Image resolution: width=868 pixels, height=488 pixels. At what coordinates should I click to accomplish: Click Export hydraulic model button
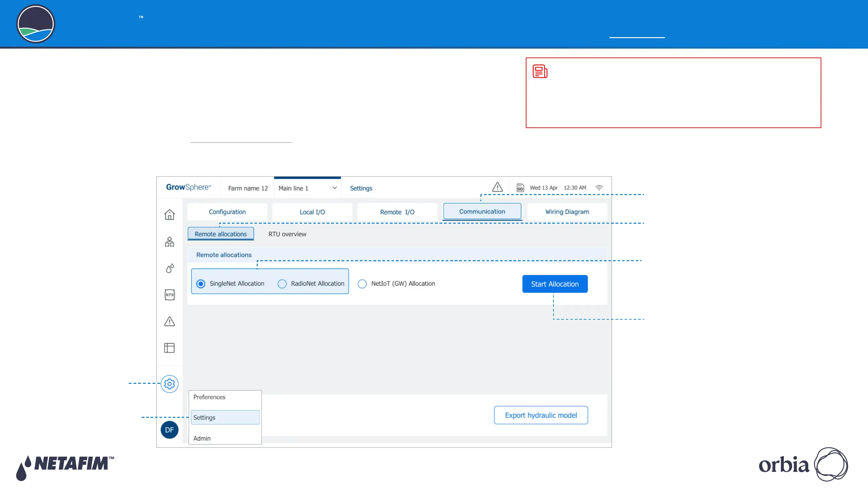click(x=541, y=415)
